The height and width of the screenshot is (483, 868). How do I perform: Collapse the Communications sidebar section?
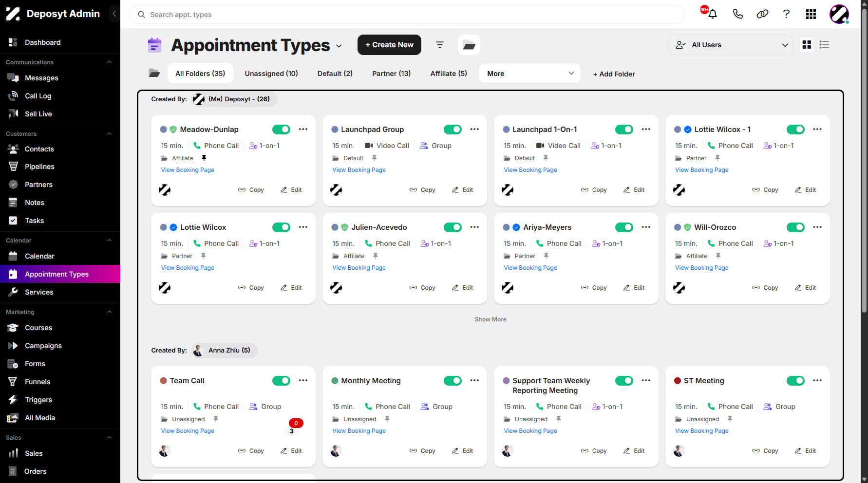pos(109,62)
